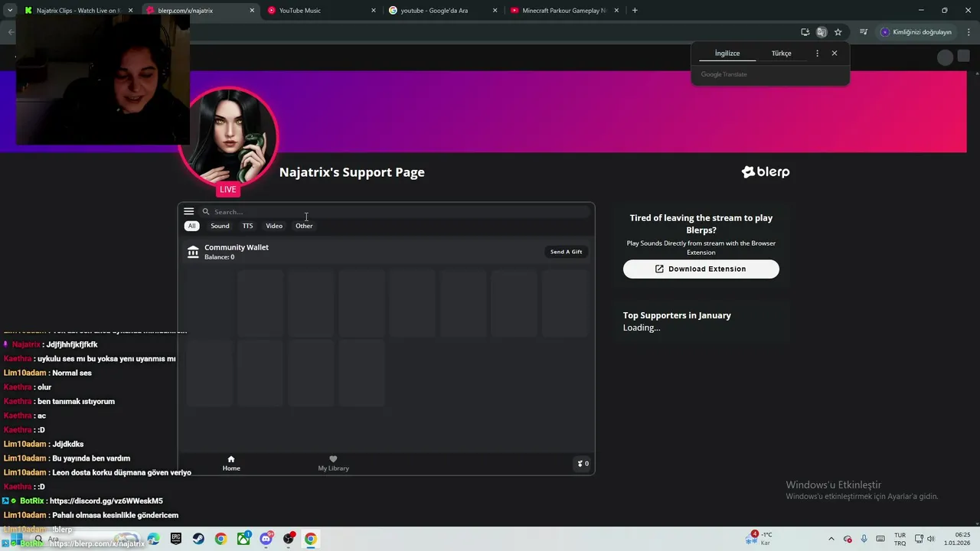Image resolution: width=980 pixels, height=551 pixels.
Task: Open Najatrix's profile avatar
Action: [228, 136]
